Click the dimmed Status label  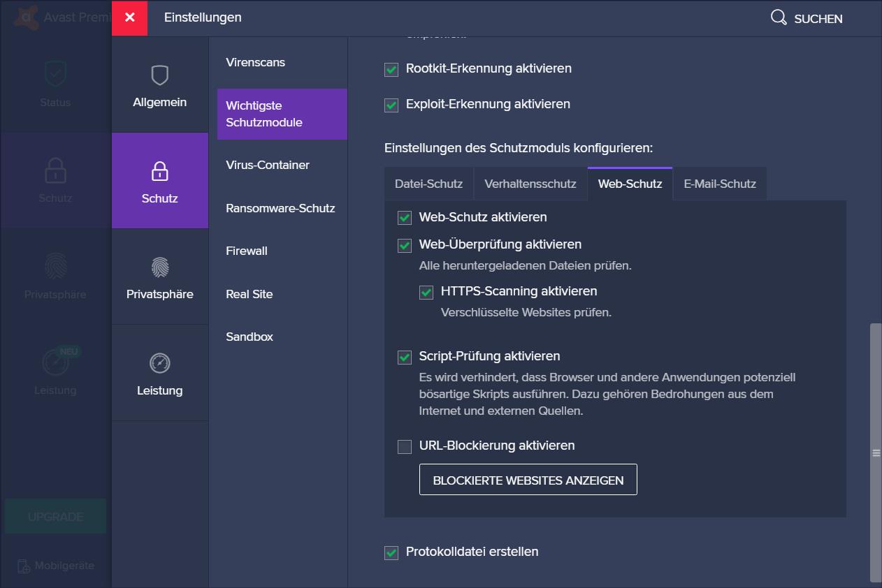[55, 102]
